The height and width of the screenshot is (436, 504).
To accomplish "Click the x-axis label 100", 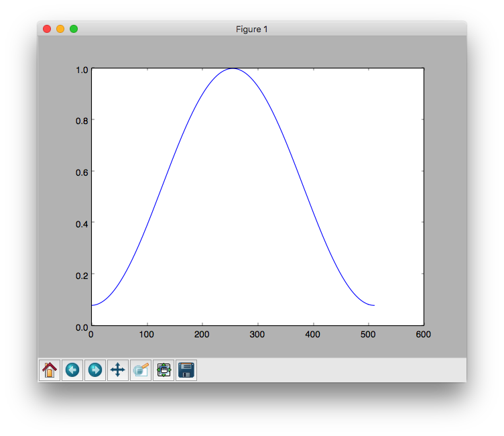I will click(147, 334).
